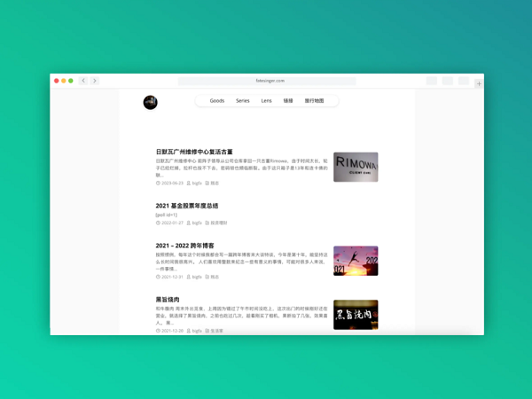Click the category icon on 跨年博客 post
This screenshot has width=532, height=399.
click(207, 277)
